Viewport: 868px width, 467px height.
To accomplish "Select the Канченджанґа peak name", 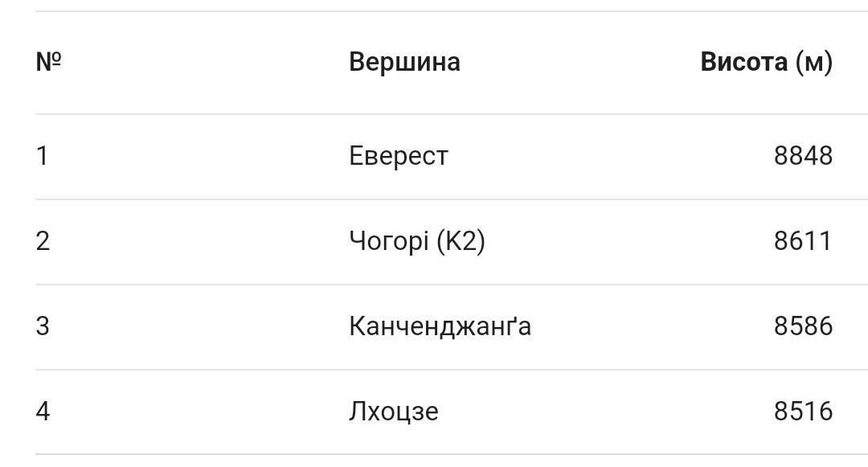I will pos(440,326).
